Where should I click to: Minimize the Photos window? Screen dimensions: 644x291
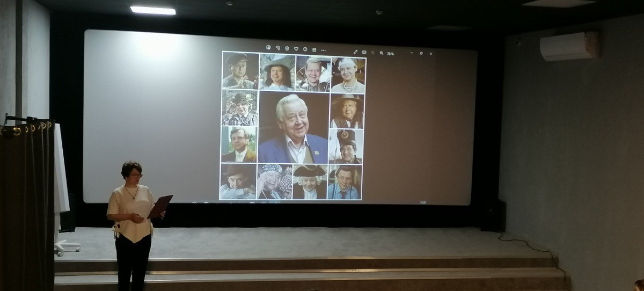click(x=412, y=53)
